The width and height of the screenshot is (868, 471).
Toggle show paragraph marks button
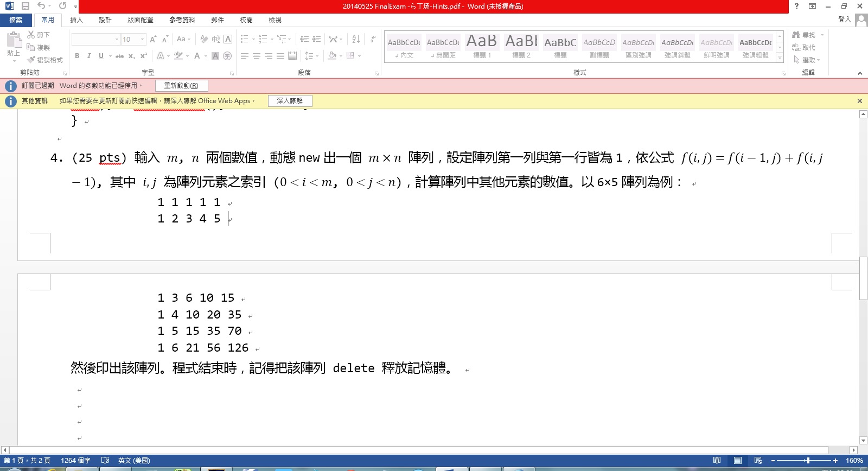pyautogui.click(x=373, y=39)
